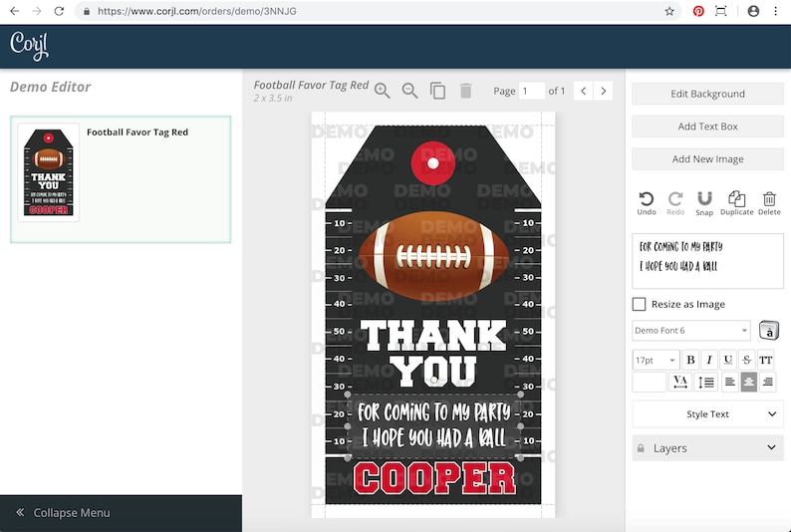Click Add Text Box

click(707, 127)
